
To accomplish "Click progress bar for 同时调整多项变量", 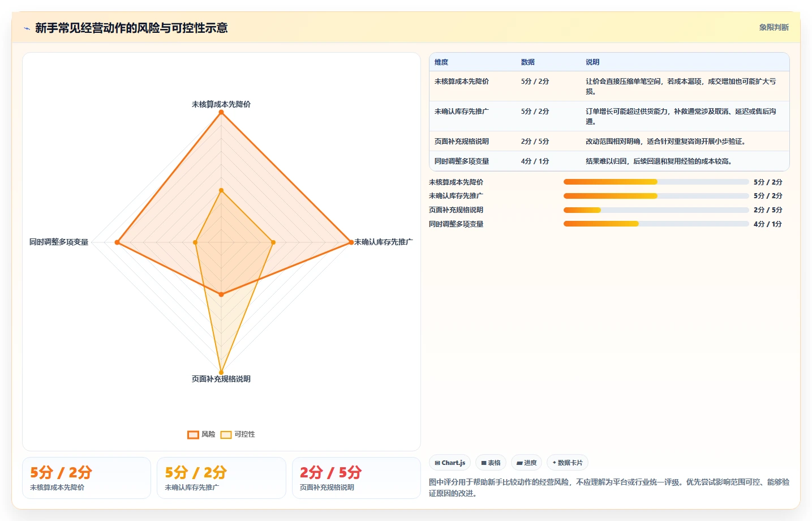I will click(656, 224).
